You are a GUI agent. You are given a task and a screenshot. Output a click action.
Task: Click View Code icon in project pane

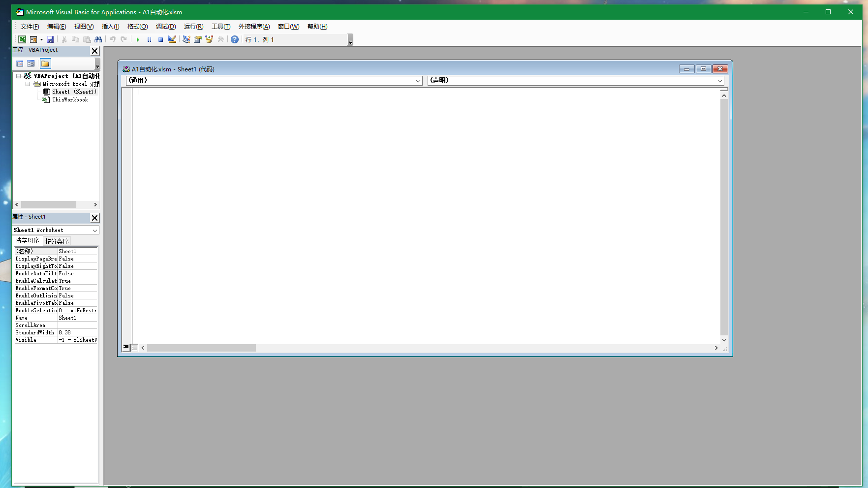(x=20, y=64)
